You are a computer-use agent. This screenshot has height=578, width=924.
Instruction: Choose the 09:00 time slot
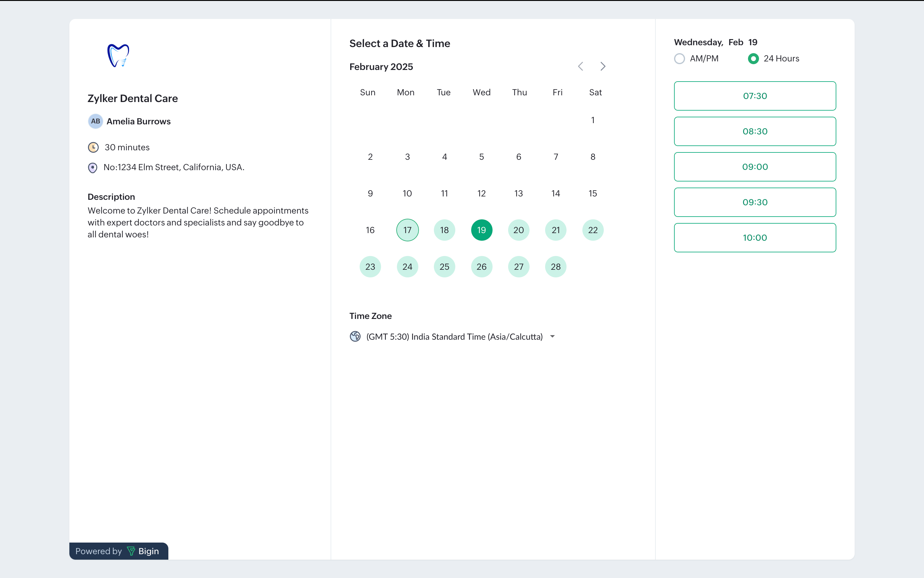click(x=755, y=167)
